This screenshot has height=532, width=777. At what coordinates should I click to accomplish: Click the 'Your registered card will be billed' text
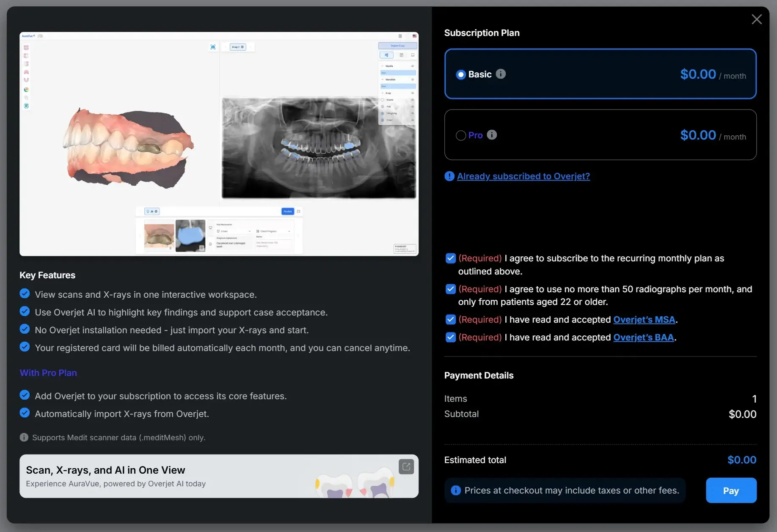pyautogui.click(x=223, y=348)
